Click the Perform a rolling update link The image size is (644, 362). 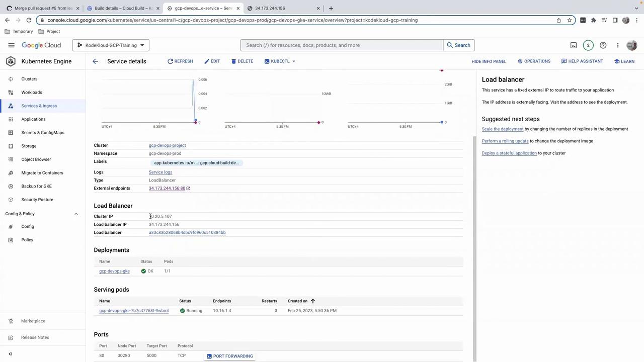(x=505, y=141)
